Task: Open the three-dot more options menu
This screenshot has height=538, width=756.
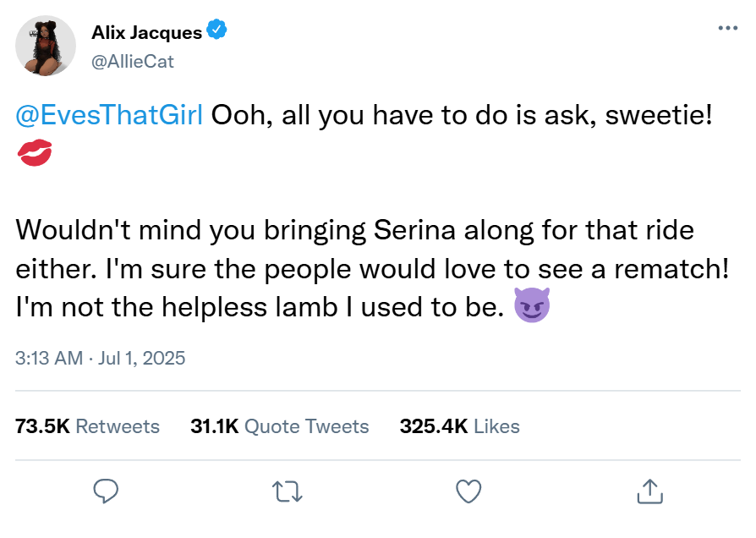Action: 727,29
